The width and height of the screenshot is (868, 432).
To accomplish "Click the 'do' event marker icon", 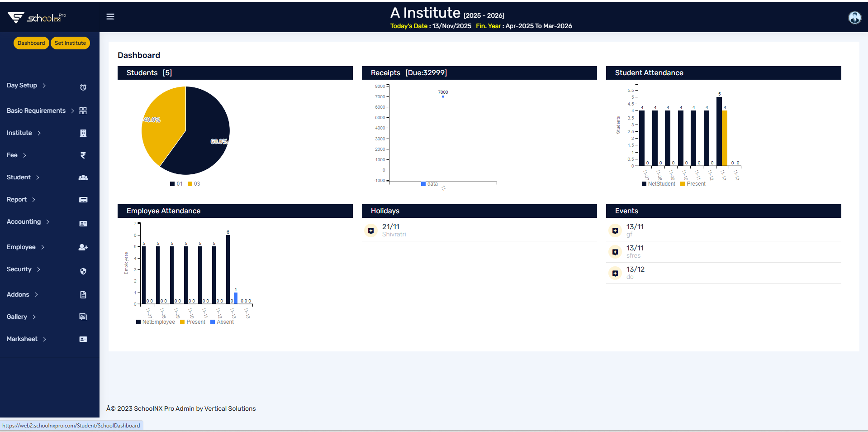I will [x=615, y=273].
